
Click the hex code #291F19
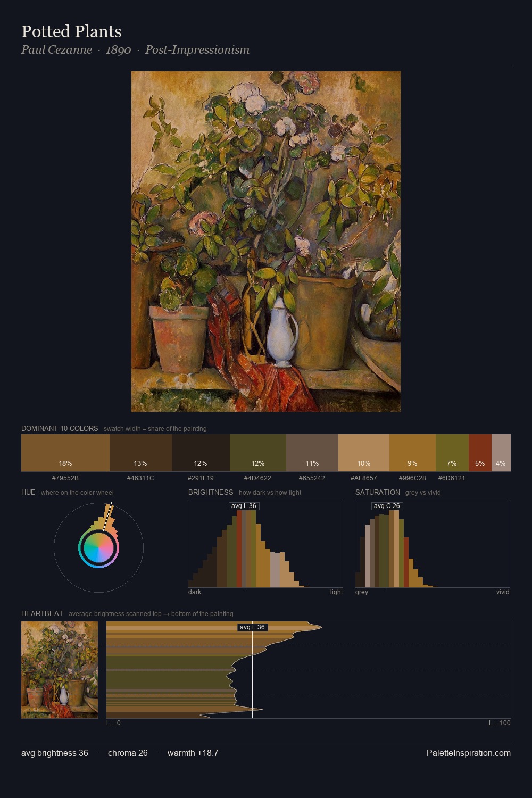click(x=201, y=478)
